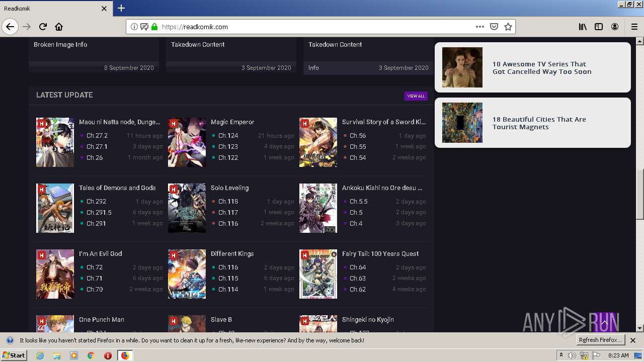View the green padlock connection details
644x362 pixels.
tap(154, 27)
